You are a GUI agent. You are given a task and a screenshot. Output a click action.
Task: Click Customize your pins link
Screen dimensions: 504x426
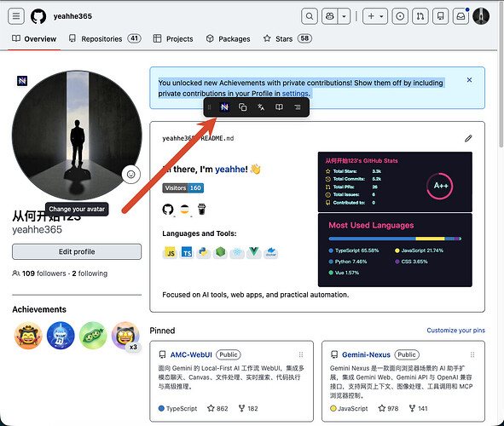455,331
